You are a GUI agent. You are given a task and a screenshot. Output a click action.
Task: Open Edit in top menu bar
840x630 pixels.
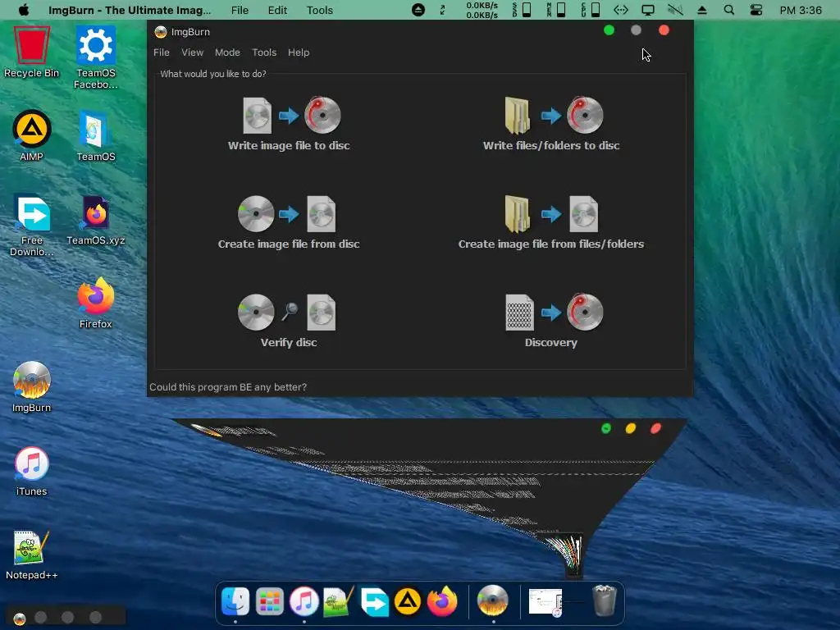tap(277, 10)
